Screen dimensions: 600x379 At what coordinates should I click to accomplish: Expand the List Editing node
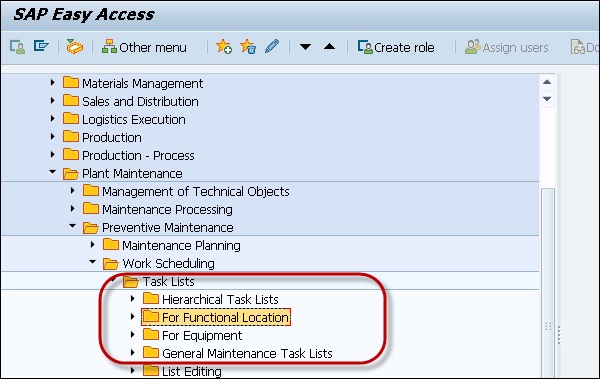[x=132, y=370]
